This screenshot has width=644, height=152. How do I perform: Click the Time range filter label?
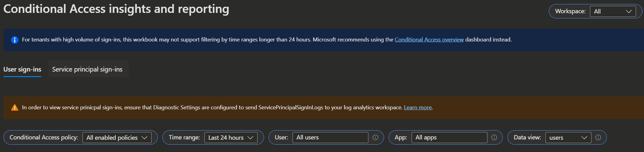(184, 138)
